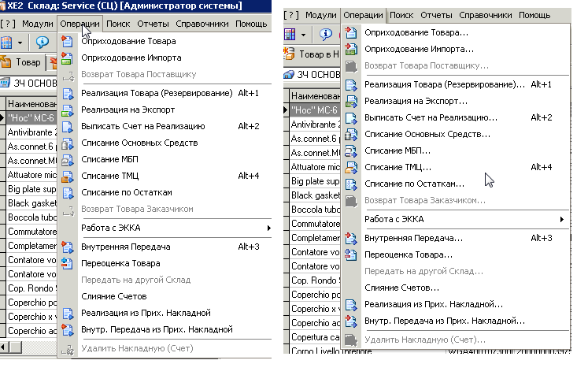
Task: Choose "Списание по Остаткам..." entry with ellipsis
Action: (x=414, y=184)
